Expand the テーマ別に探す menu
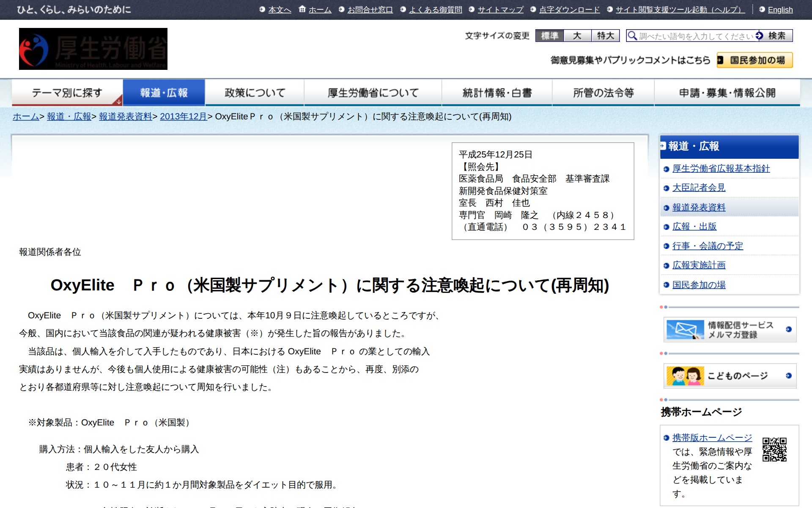The width and height of the screenshot is (812, 508). [x=67, y=93]
